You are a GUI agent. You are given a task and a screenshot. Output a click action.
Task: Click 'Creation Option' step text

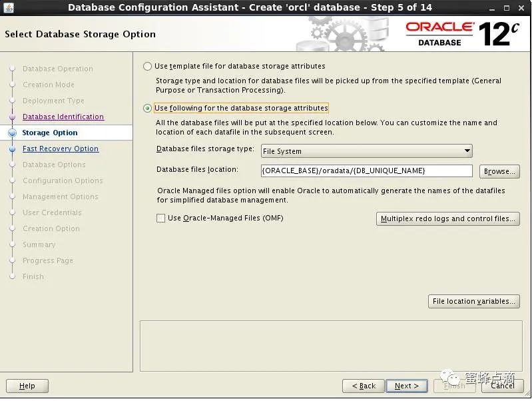click(x=51, y=228)
